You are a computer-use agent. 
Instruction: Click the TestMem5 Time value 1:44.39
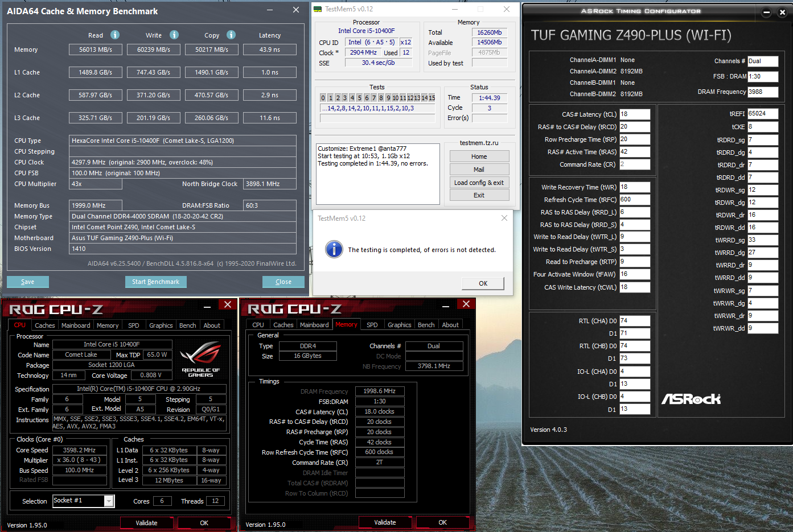coord(490,98)
